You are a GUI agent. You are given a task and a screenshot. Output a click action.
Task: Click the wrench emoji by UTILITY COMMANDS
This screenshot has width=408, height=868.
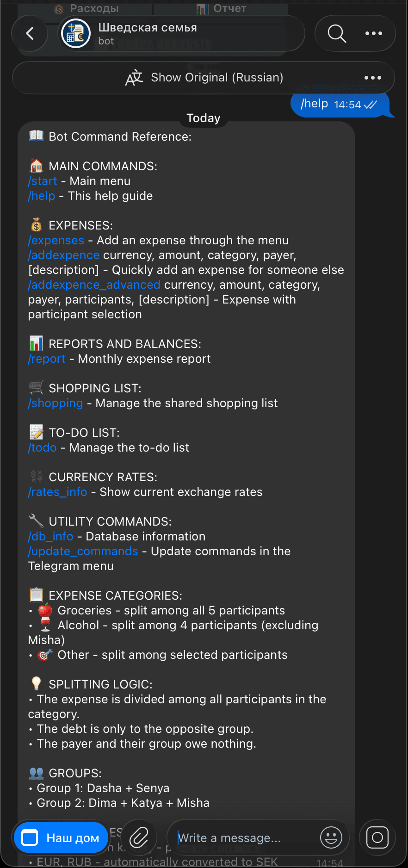[36, 521]
